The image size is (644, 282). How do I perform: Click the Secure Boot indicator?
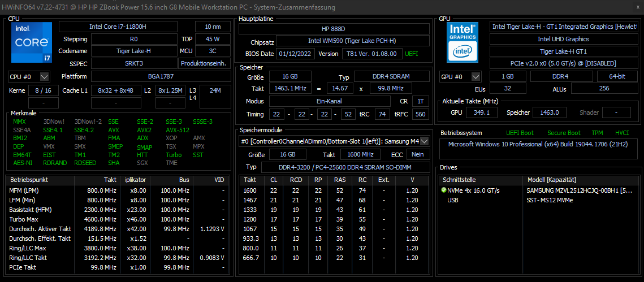[x=564, y=133]
